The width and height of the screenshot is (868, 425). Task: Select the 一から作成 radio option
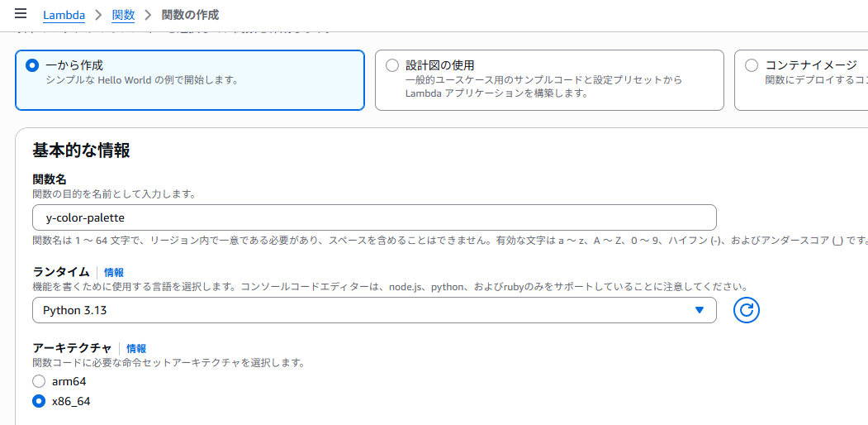31,65
